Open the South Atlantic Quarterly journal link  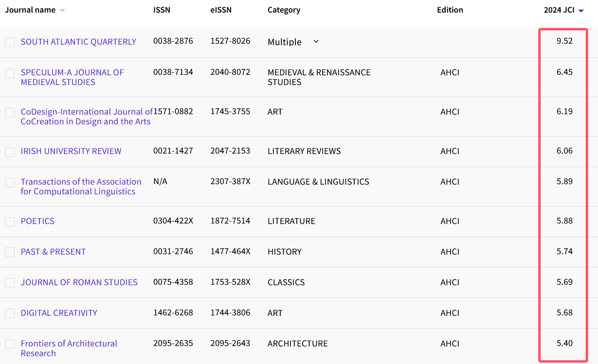click(x=78, y=42)
